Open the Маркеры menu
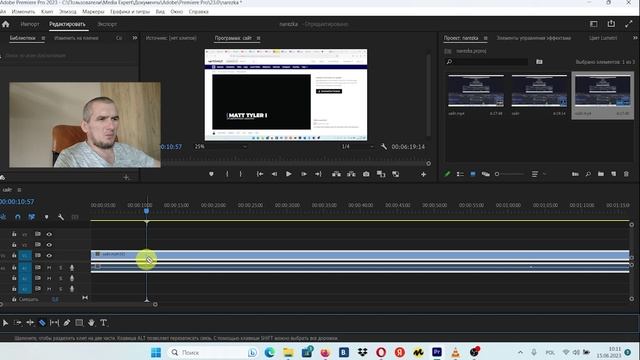Image resolution: width=640 pixels, height=360 pixels. pos(93,12)
